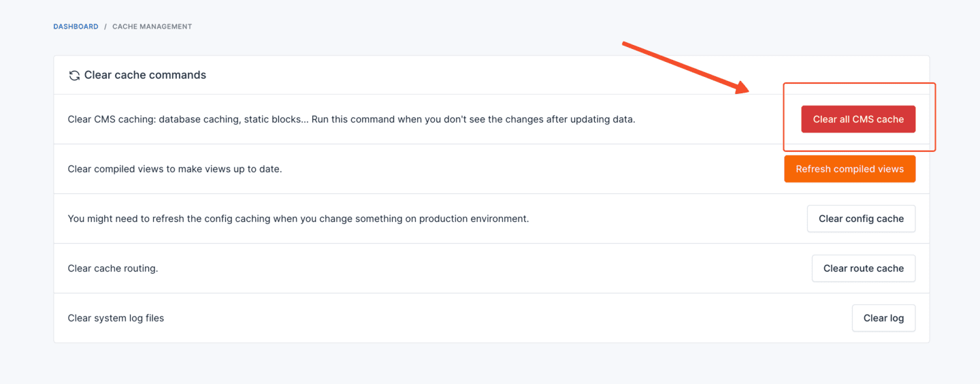Screen dimensions: 980x384
Task: Click the tail end of the red arrow
Action: click(x=625, y=44)
